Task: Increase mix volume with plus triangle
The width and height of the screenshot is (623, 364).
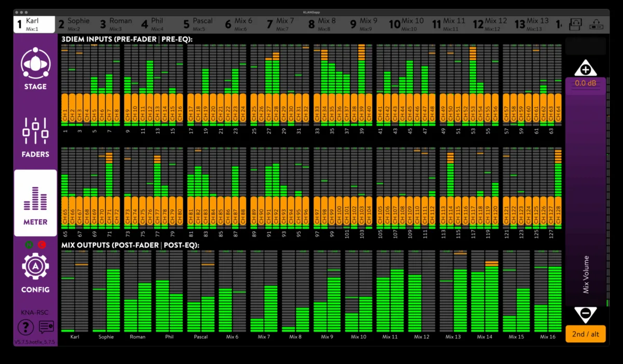Action: [x=586, y=69]
